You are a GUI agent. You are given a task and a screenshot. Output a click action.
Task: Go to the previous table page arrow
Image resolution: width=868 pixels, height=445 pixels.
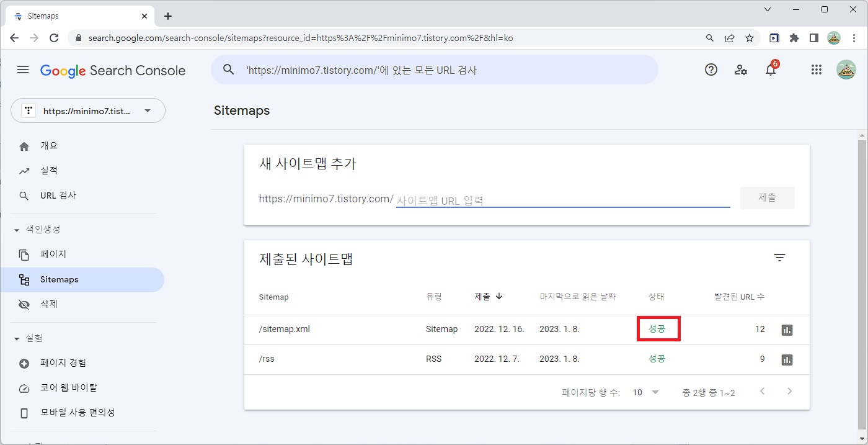763,392
